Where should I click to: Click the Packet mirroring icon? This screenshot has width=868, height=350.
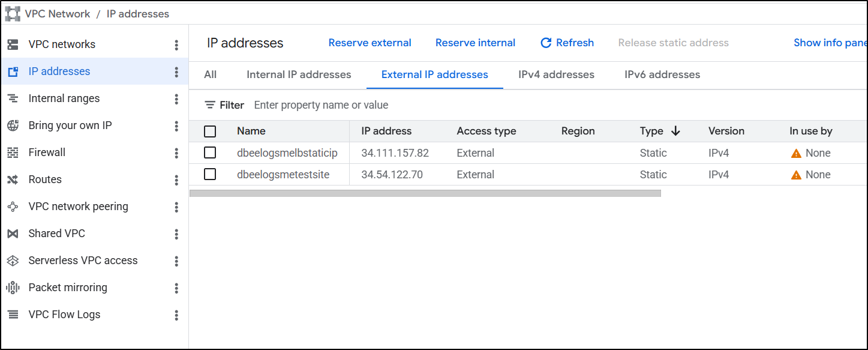13,288
